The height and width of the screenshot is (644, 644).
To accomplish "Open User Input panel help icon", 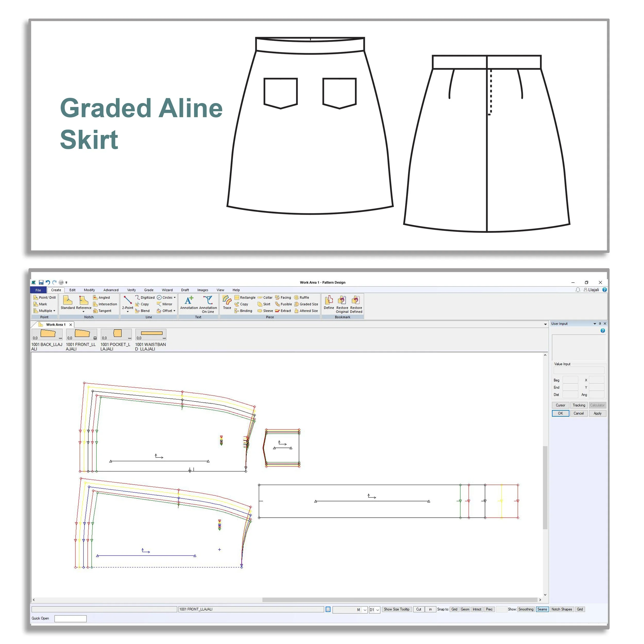I will click(x=603, y=331).
